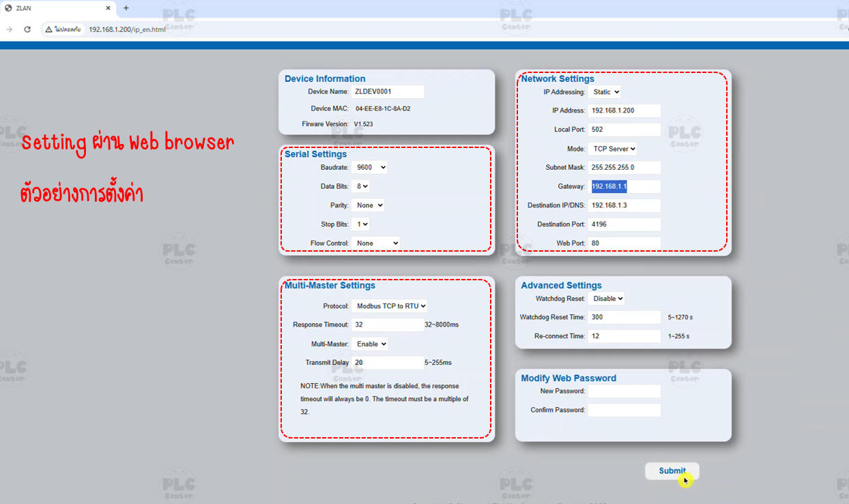Open the Parity selection dropdown
The height and width of the screenshot is (504, 849).
368,205
